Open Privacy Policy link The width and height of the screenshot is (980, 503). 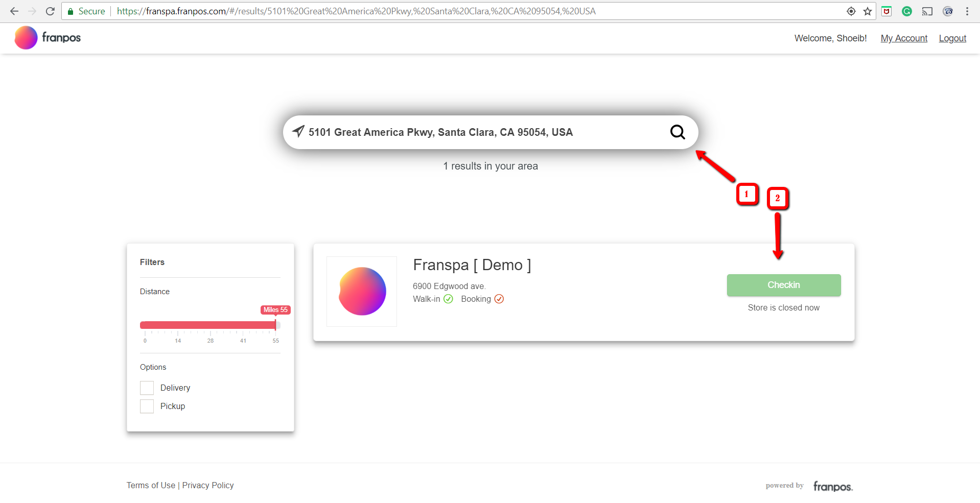coord(208,485)
